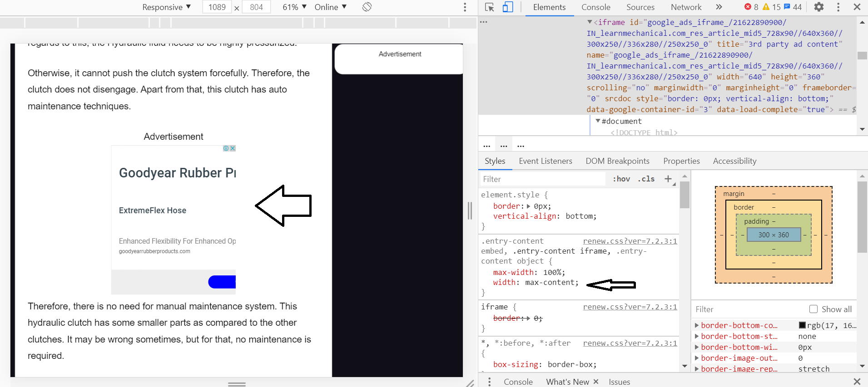The height and width of the screenshot is (387, 868).
Task: Click the red errors count badge
Action: coord(751,7)
